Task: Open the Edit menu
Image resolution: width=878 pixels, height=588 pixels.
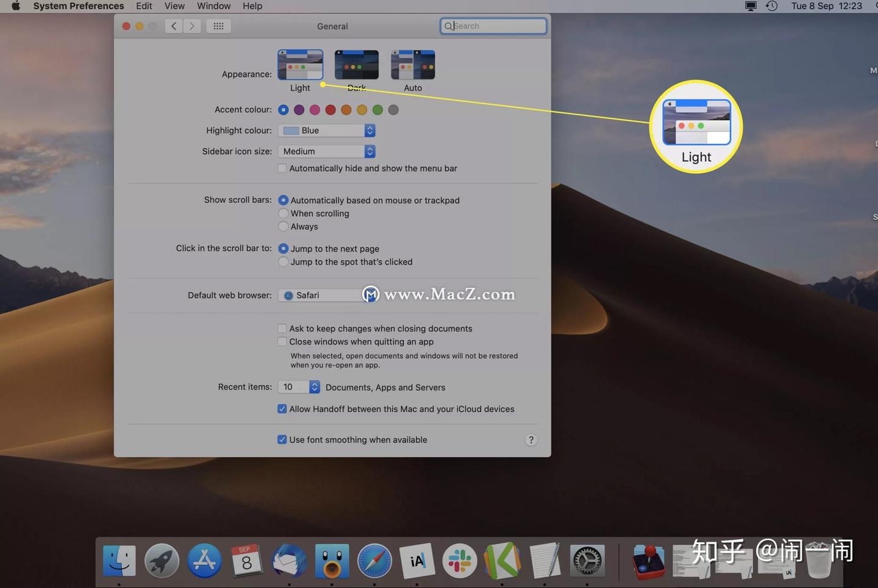Action: [144, 6]
